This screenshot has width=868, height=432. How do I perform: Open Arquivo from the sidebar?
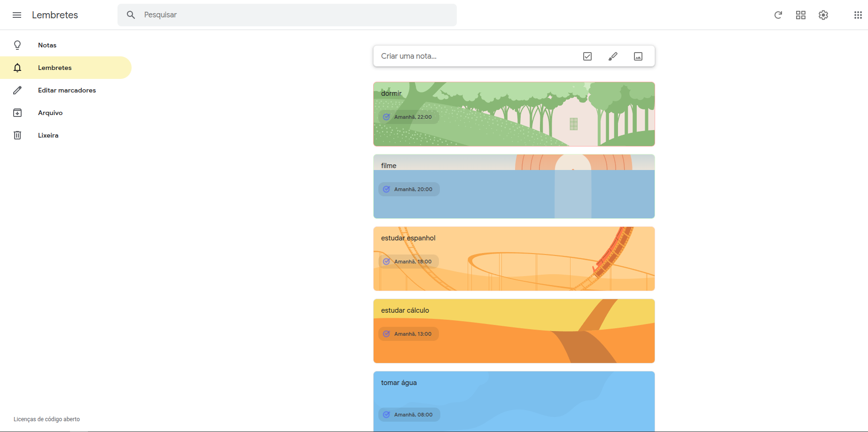pos(50,113)
